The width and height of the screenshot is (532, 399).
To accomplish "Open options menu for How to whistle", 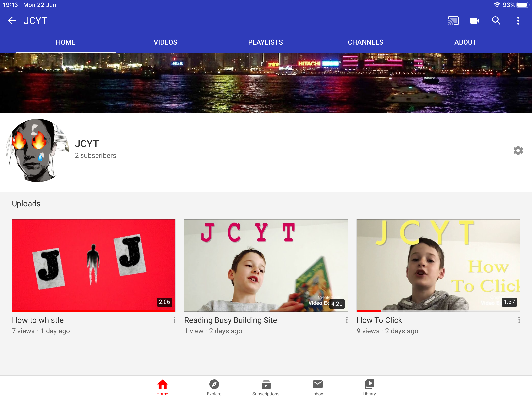I will click(174, 320).
